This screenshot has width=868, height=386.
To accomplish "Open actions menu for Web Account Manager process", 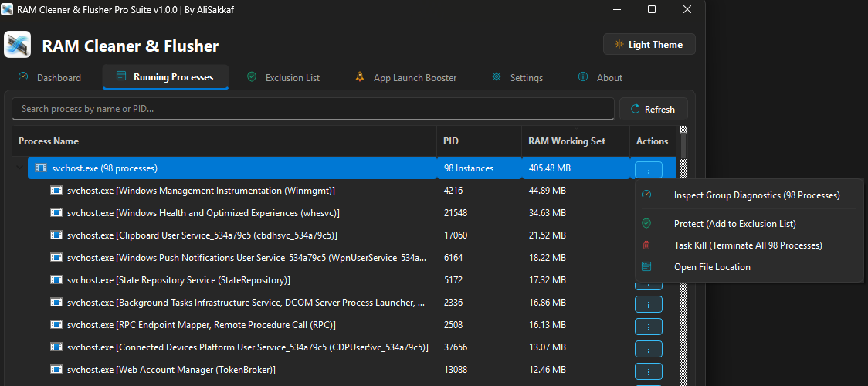I will (648, 371).
